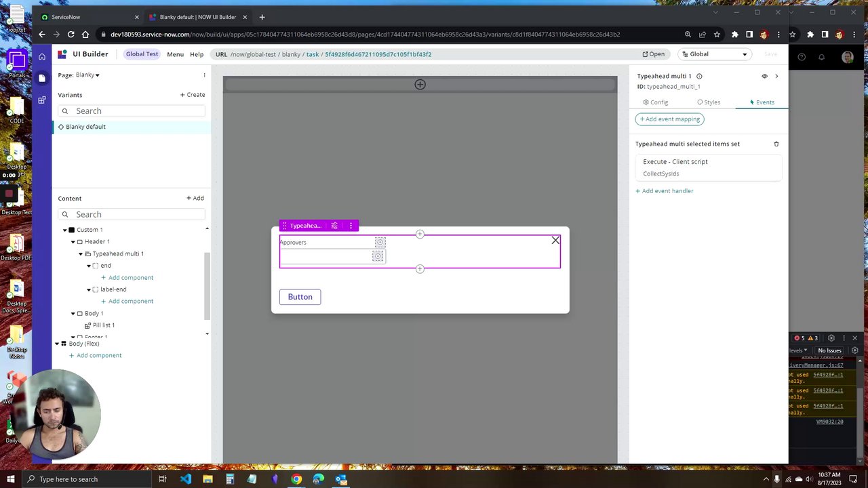Click the Variants search field

click(x=132, y=111)
